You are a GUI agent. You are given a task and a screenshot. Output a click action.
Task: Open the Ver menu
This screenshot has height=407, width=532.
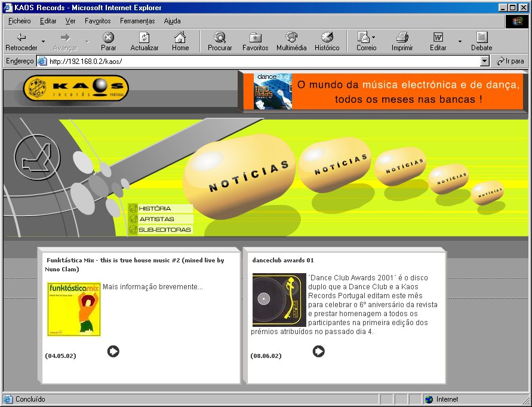pos(70,21)
